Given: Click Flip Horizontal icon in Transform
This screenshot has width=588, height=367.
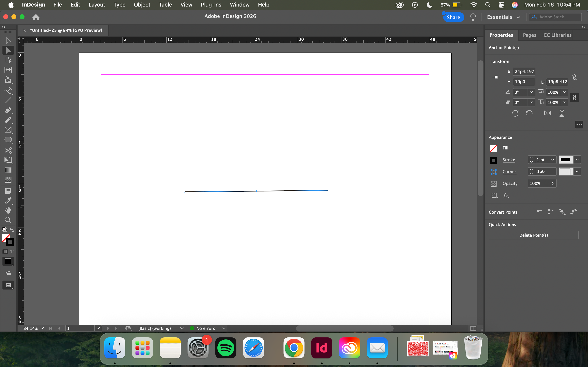Looking at the screenshot, I should point(548,113).
